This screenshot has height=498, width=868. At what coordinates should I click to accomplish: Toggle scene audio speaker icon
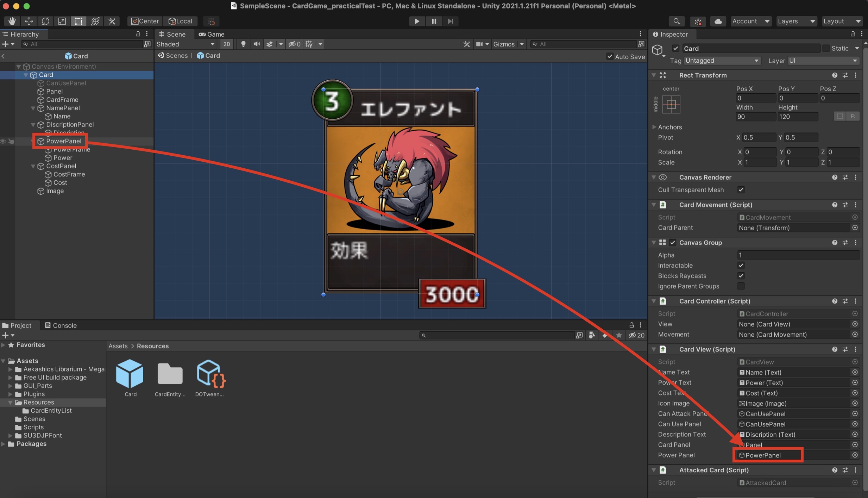[257, 44]
